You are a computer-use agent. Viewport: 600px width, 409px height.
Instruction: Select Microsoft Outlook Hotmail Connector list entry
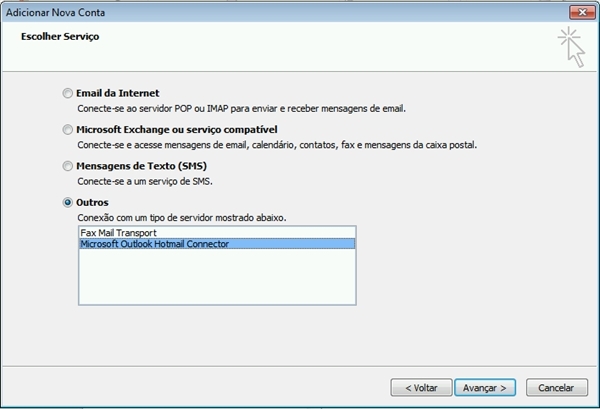217,244
